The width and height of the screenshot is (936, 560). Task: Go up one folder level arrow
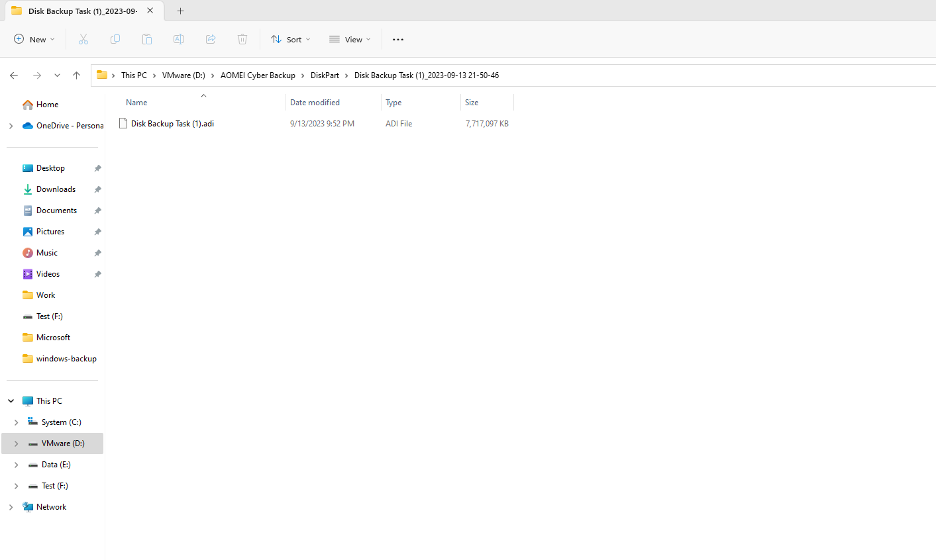77,75
